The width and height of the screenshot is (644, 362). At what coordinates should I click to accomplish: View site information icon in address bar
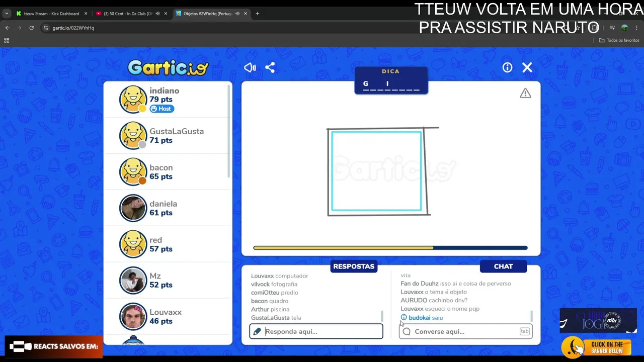pyautogui.click(x=46, y=28)
